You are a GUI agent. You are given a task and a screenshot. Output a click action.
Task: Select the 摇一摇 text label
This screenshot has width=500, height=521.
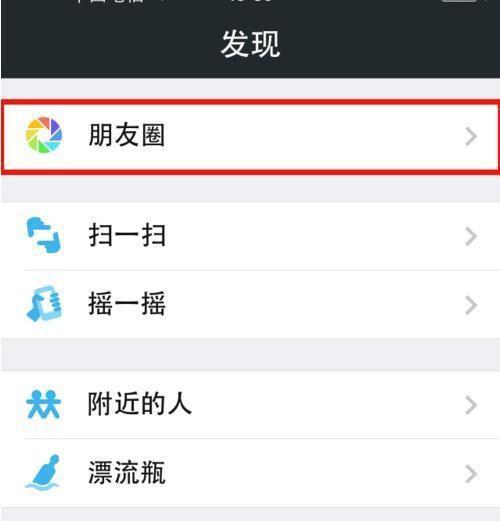click(127, 304)
